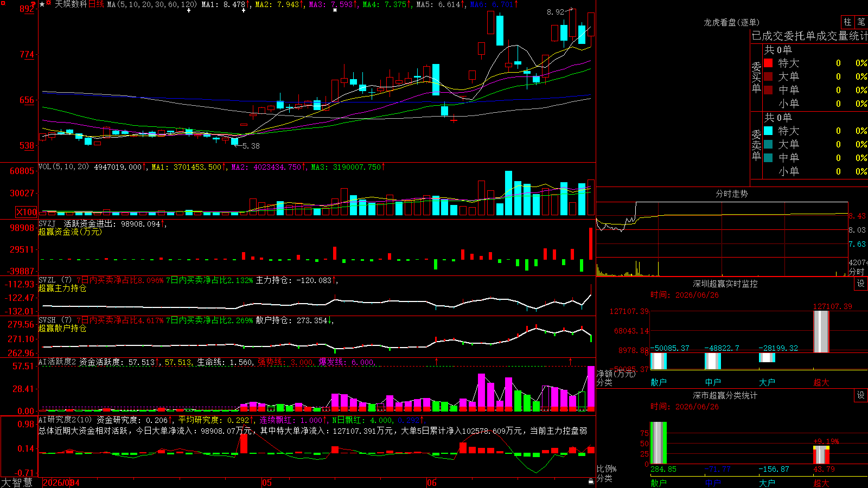Click 主力持仓: -120.083 value

coord(293,280)
